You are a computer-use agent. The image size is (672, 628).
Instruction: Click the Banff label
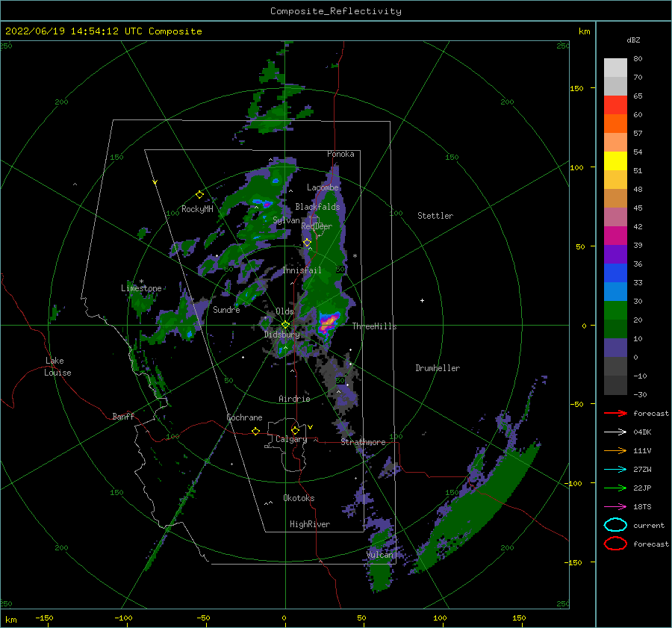(123, 416)
